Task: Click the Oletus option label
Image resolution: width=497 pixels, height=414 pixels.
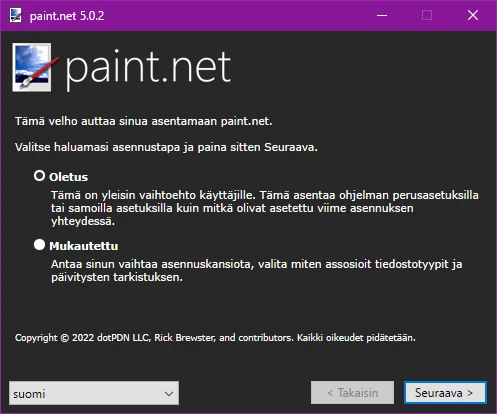Action: click(x=68, y=177)
